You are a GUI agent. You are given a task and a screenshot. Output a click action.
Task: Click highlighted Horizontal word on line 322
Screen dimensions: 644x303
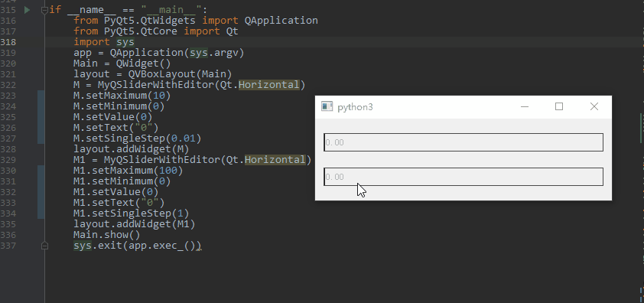(x=269, y=85)
